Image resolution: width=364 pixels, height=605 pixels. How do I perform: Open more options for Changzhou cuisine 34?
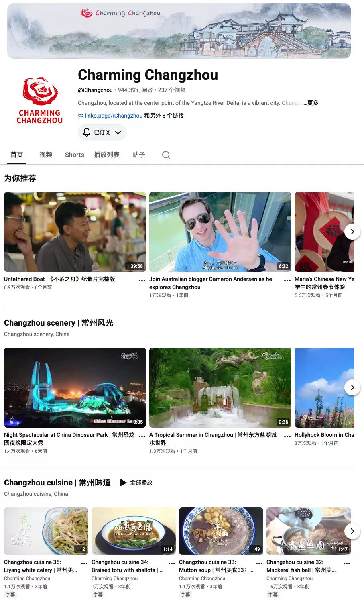point(172,564)
